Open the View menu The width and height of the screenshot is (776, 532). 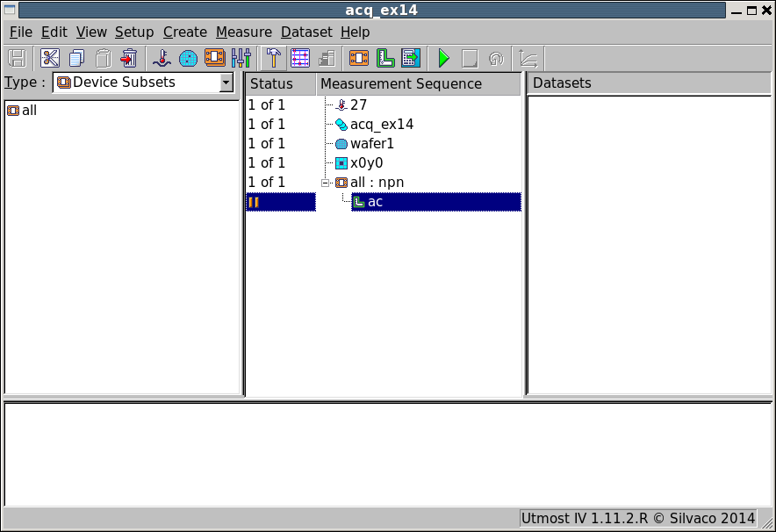[x=91, y=32]
